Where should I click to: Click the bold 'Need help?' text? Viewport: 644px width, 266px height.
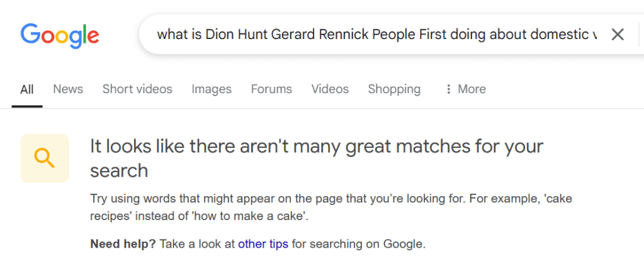pyautogui.click(x=123, y=244)
